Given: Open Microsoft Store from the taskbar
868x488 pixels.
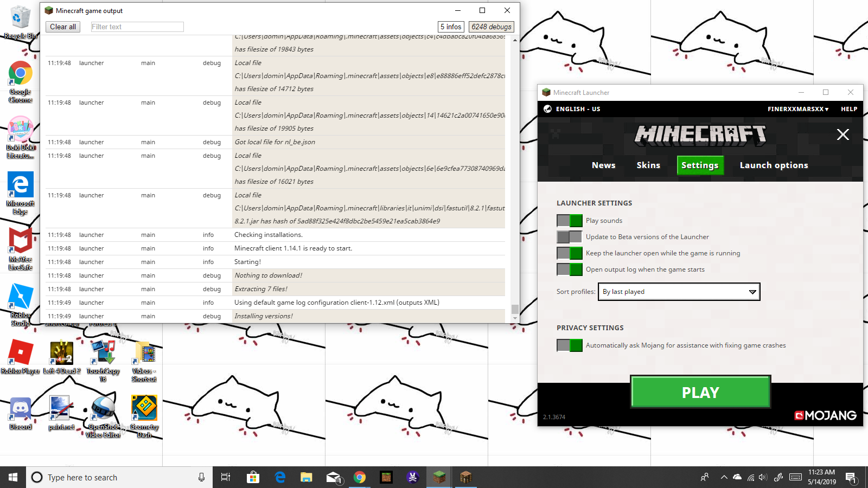Looking at the screenshot, I should click(253, 477).
